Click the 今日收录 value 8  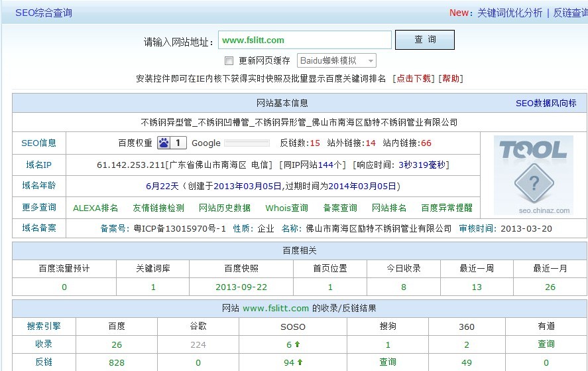pyautogui.click(x=404, y=287)
